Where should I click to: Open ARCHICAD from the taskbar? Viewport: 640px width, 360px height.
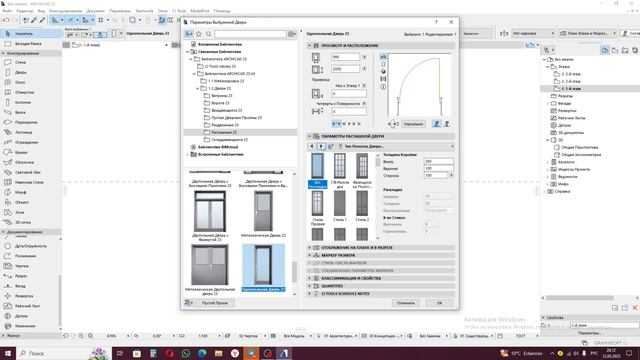(x=284, y=353)
